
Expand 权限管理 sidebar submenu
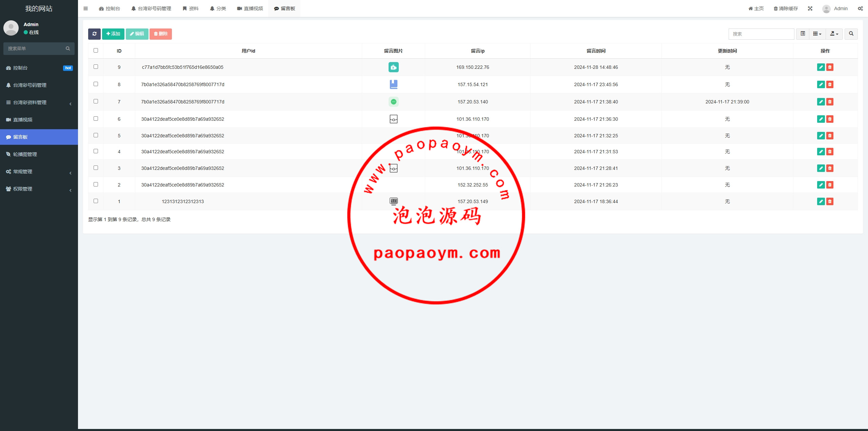(x=39, y=189)
